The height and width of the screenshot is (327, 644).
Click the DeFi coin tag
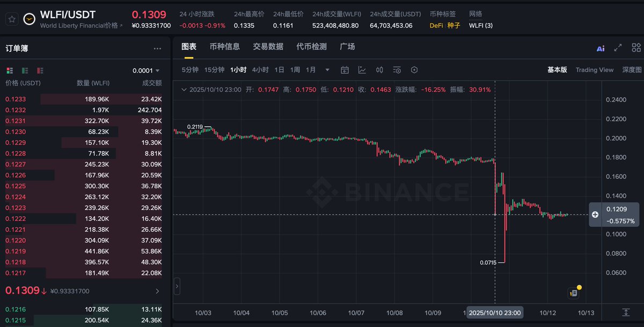pos(436,25)
